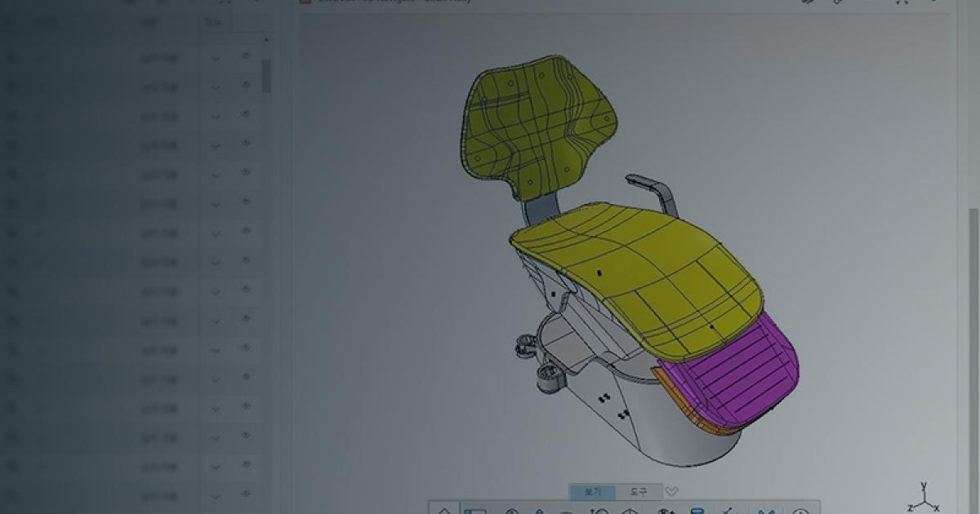The height and width of the screenshot is (514, 980).
Task: Click the XYZ axis triad indicator
Action: point(924,497)
